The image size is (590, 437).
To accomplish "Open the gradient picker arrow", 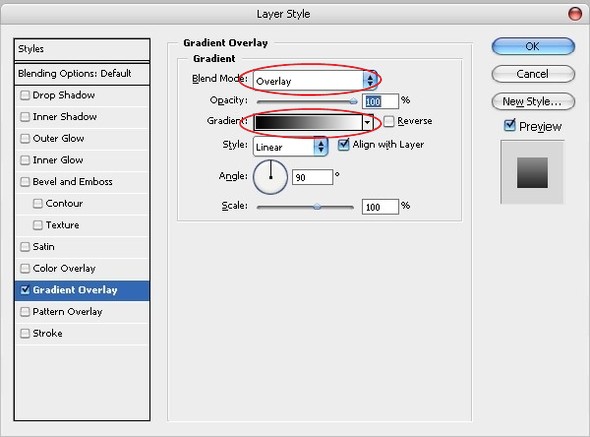I will tap(367, 122).
